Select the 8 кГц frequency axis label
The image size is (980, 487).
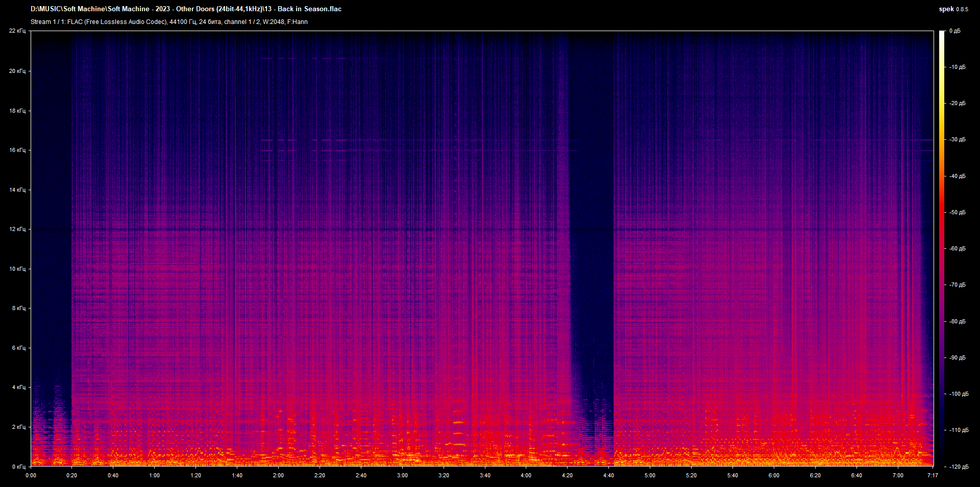(x=18, y=308)
